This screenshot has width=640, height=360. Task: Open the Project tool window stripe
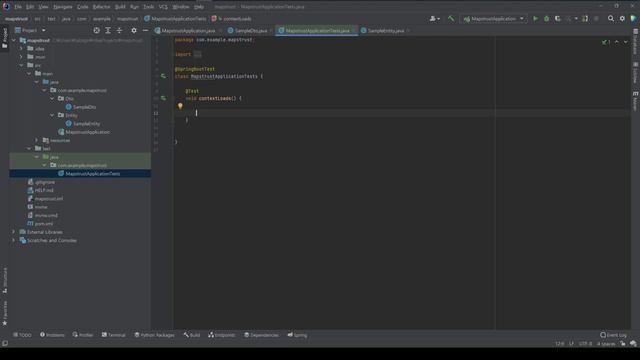[4, 38]
